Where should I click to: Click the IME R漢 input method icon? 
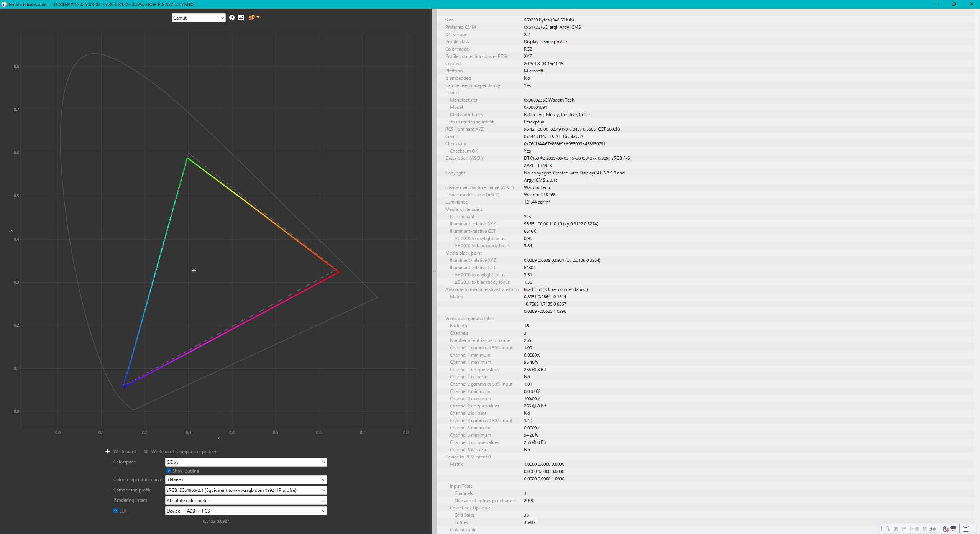click(914, 529)
